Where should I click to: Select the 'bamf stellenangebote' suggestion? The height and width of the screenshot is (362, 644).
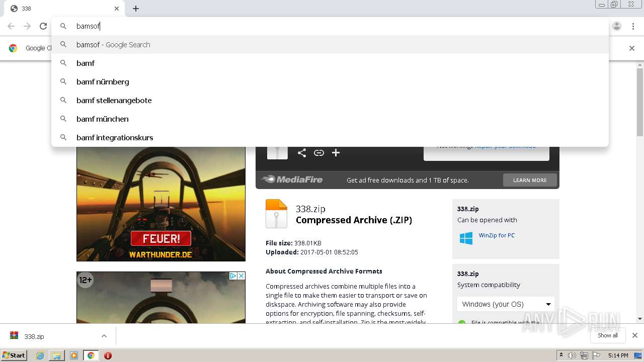pyautogui.click(x=330, y=101)
